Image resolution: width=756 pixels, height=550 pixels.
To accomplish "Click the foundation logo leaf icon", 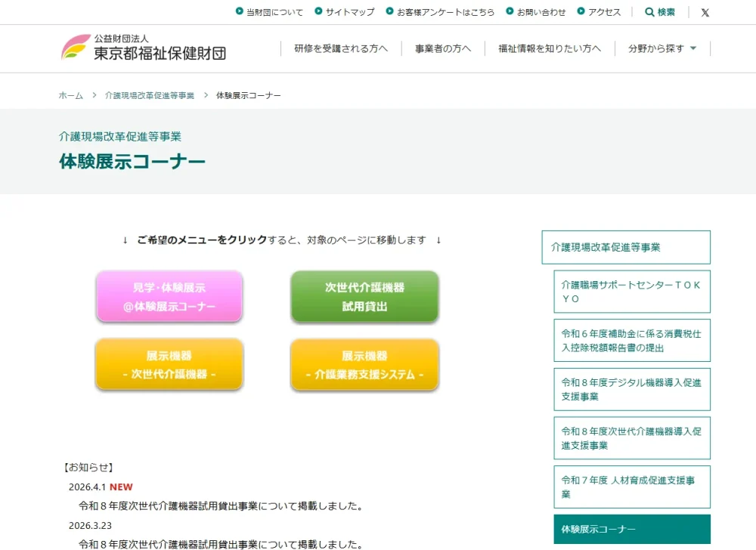I will point(76,47).
